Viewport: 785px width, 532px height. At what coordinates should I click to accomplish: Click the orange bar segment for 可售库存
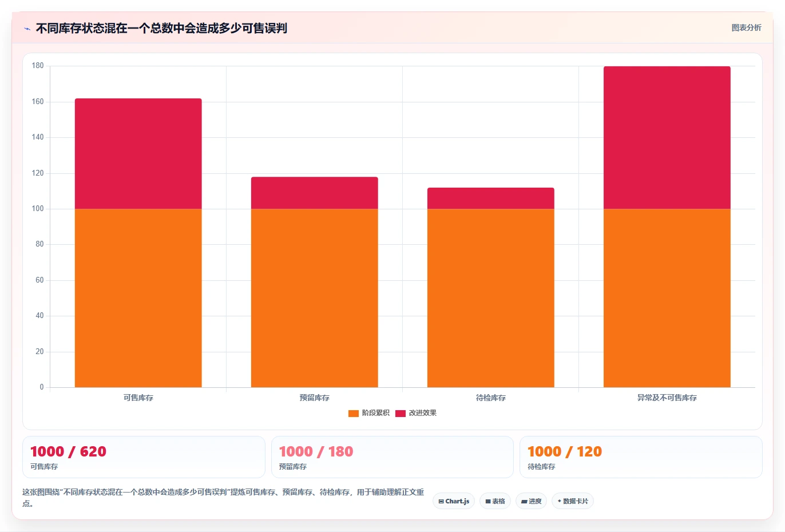[x=138, y=298]
